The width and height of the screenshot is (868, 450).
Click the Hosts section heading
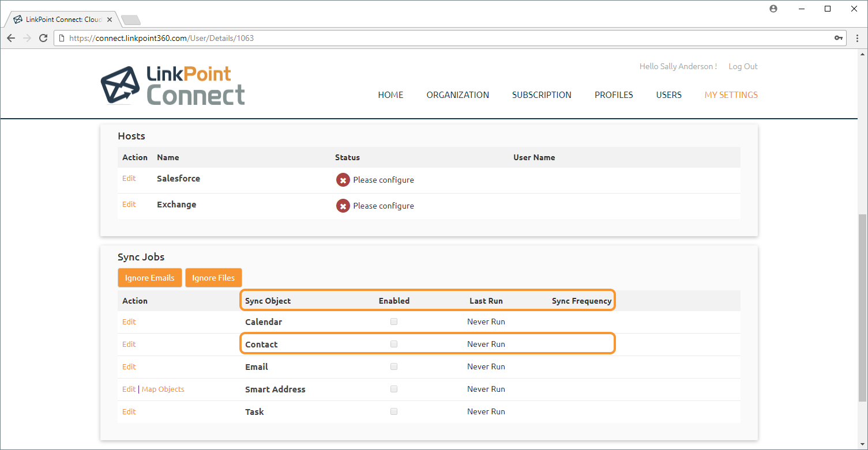click(131, 136)
